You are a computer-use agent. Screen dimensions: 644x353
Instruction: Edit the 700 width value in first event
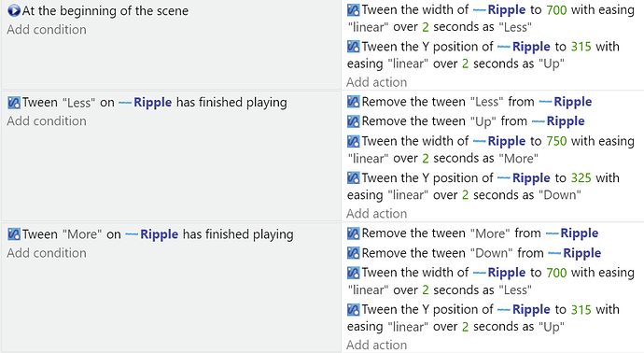pyautogui.click(x=556, y=9)
